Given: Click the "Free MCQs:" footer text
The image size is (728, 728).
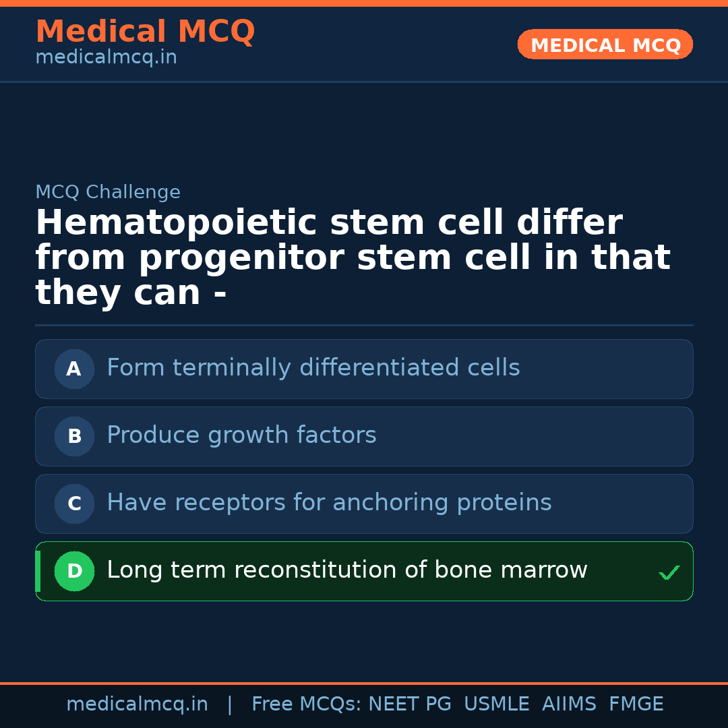Looking at the screenshot, I should [x=306, y=704].
